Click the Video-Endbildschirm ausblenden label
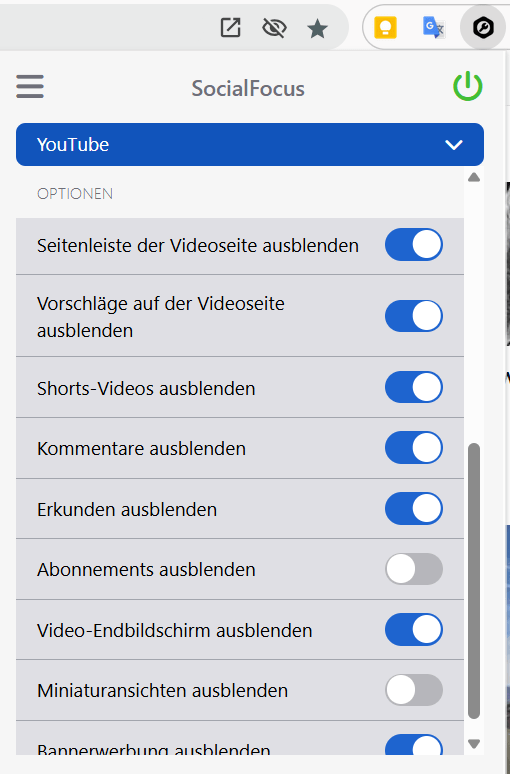The width and height of the screenshot is (510, 774). coord(175,630)
